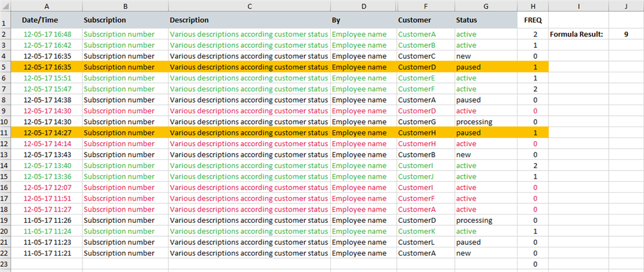Click the Date/Time header cell
The height and width of the screenshot is (272, 644).
(47, 20)
